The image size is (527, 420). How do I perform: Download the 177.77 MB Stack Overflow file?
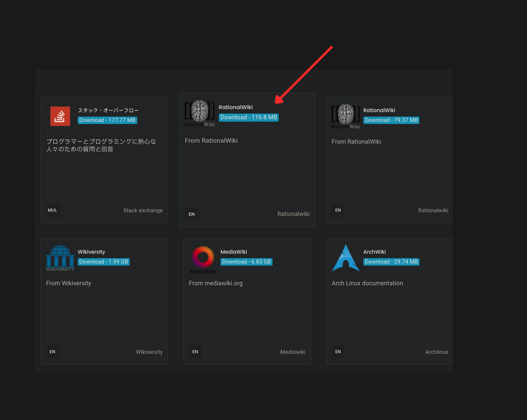tap(108, 120)
